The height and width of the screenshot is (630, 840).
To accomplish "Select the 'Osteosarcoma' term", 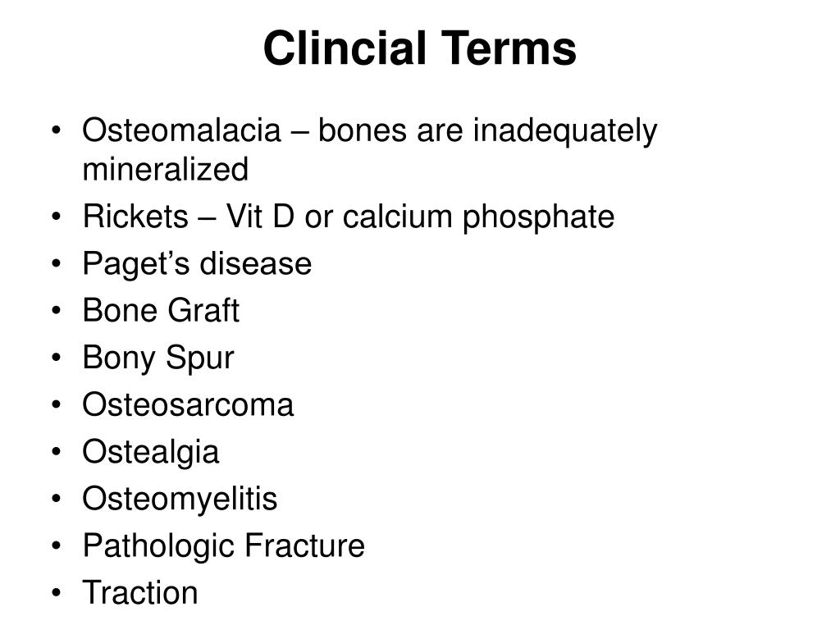I will (188, 404).
